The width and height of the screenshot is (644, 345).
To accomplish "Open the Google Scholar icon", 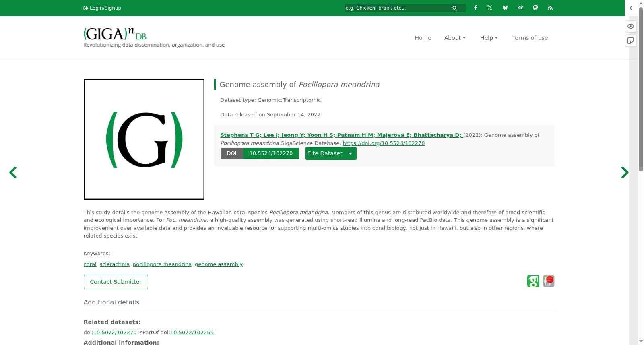I will pyautogui.click(x=533, y=281).
